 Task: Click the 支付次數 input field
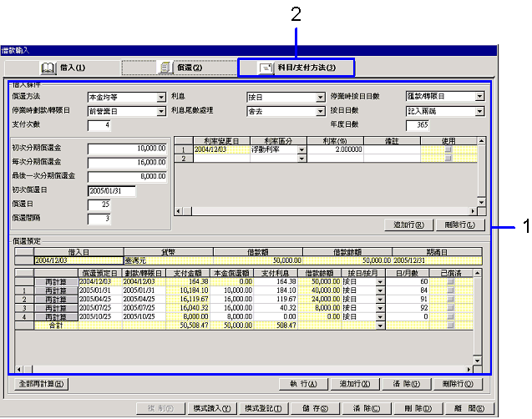point(99,125)
